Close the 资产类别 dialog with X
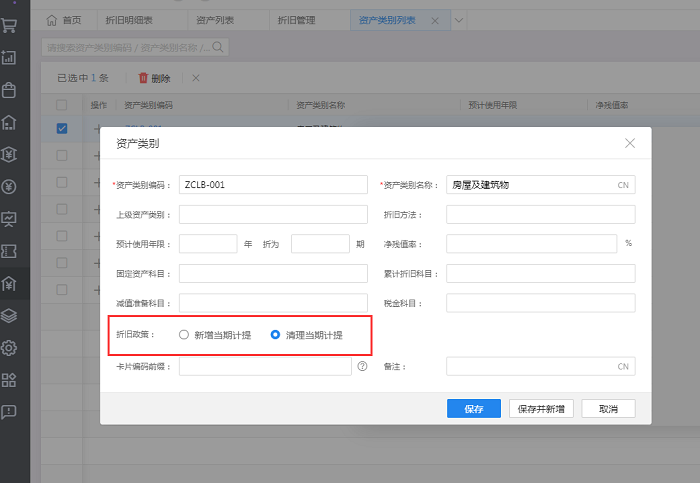 (x=630, y=143)
